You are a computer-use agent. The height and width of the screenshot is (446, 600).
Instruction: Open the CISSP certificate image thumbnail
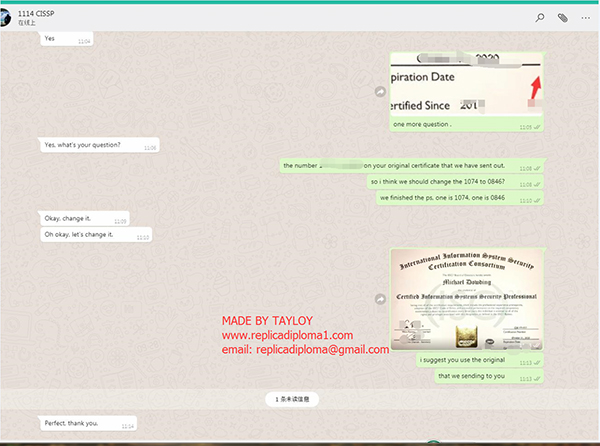tap(466, 299)
